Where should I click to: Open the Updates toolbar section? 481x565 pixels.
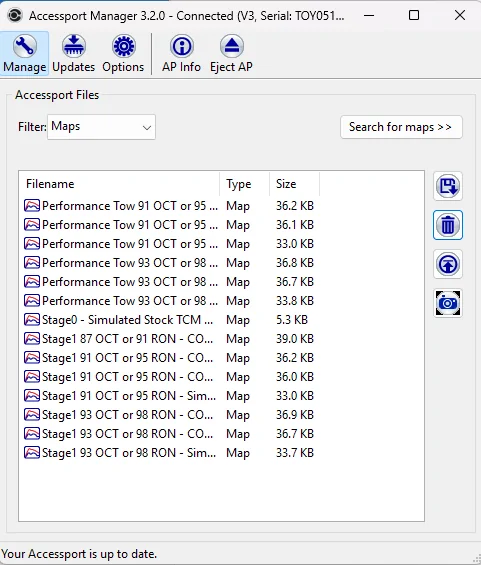click(74, 53)
